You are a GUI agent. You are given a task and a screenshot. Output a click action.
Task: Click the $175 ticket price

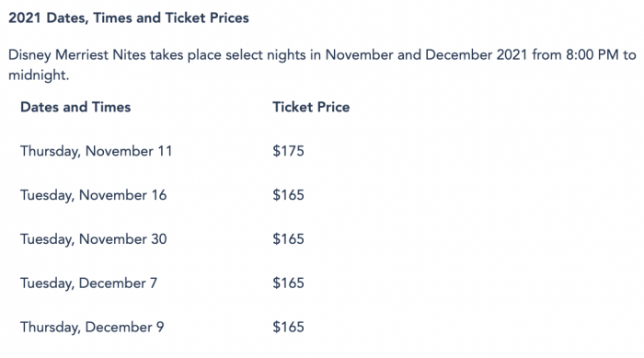(x=288, y=151)
